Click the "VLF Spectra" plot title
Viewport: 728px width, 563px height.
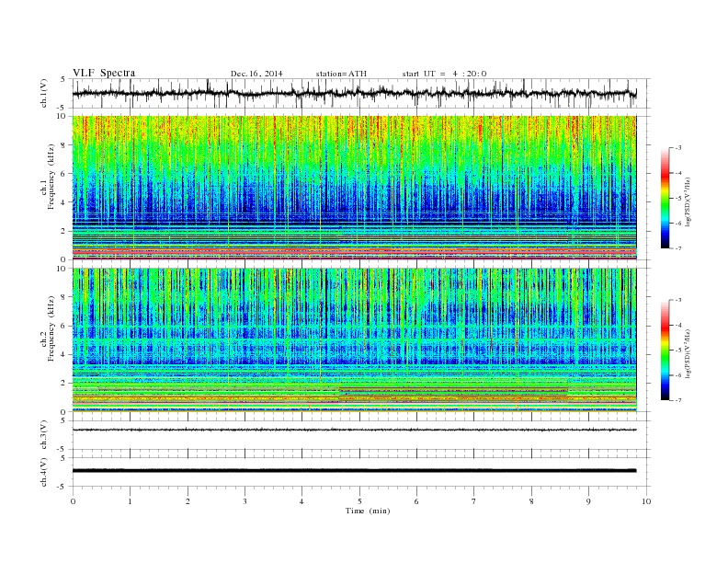click(104, 73)
